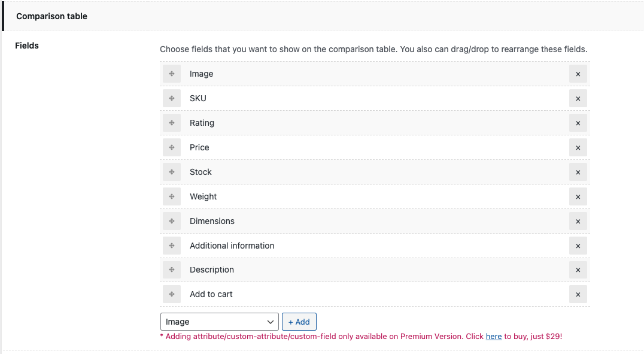Delete the Rating field using X icon
Screen dimensions: 644x354
[578, 123]
